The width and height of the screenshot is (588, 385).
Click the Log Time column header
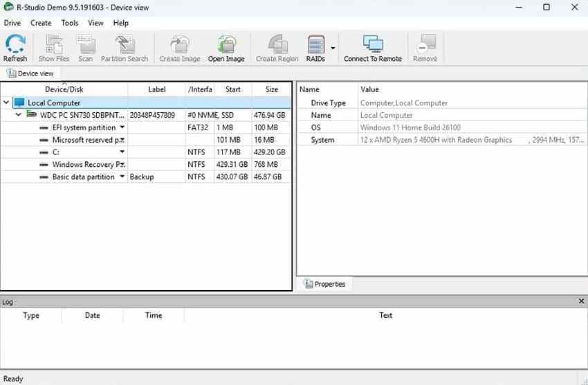click(154, 315)
